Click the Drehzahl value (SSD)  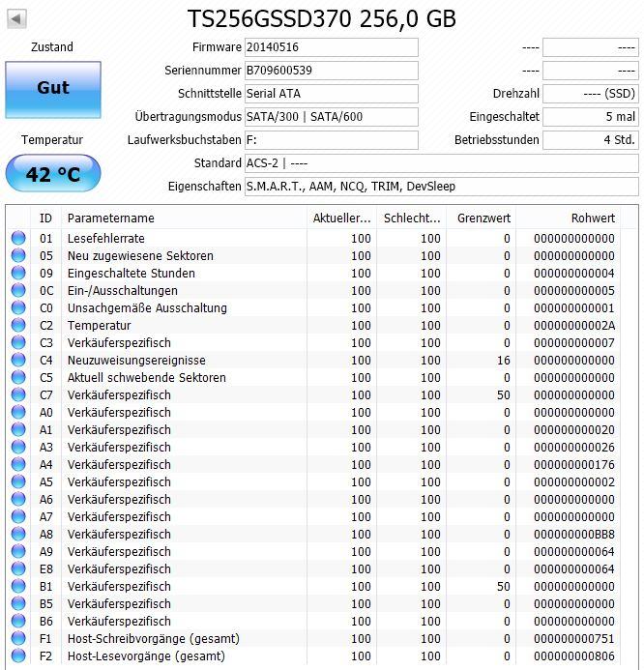(591, 94)
